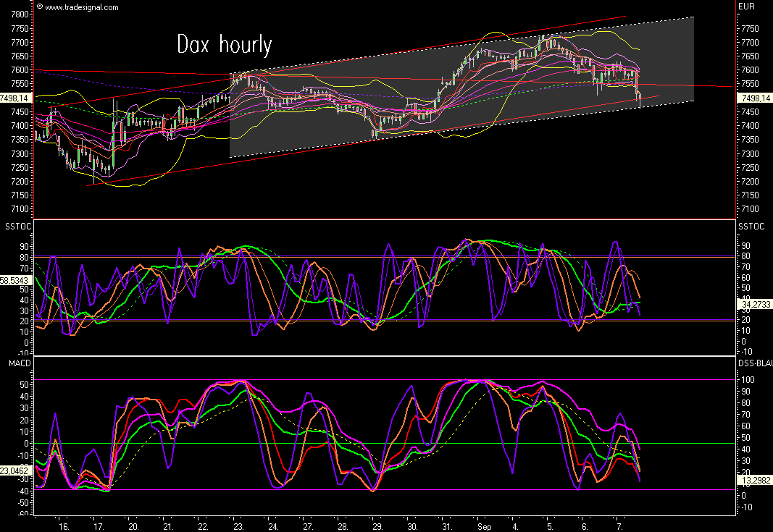Click the 23,0462 MACD value marker
The height and width of the screenshot is (532, 773).
[16, 470]
